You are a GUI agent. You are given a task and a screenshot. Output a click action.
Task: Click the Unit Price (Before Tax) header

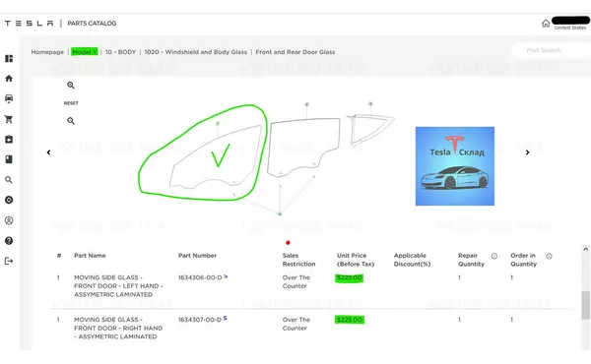[x=356, y=260]
